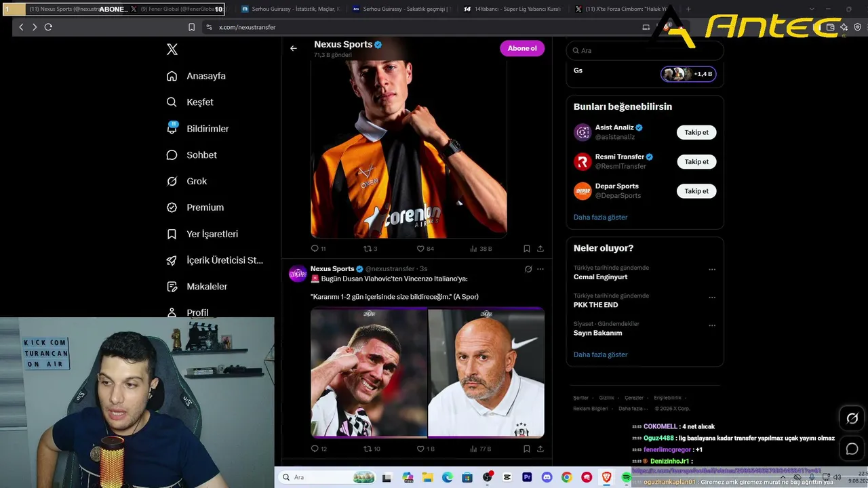Click the purple Abone ol button
Viewport: 868px width, 488px height.
(522, 48)
